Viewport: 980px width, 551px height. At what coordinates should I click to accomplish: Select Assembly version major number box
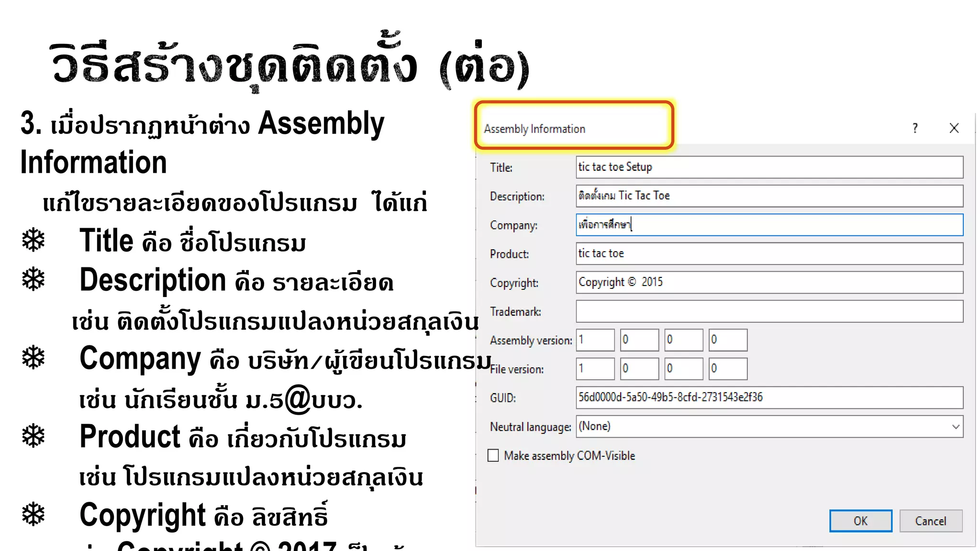pos(595,340)
